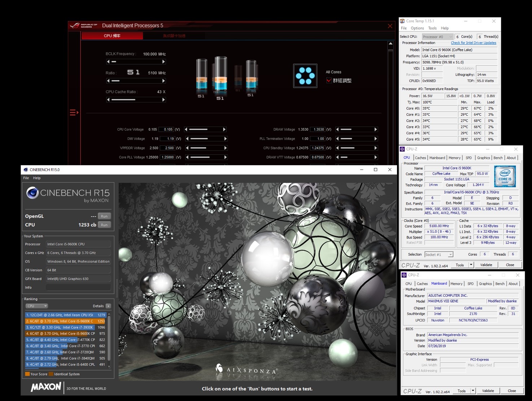
Task: Click the CPU Ratio decrease arrow
Action: click(x=108, y=81)
